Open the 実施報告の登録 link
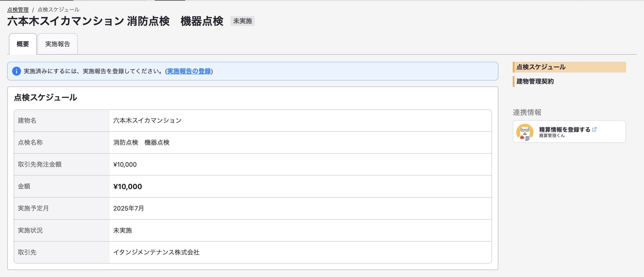The height and width of the screenshot is (277, 644). coord(189,71)
